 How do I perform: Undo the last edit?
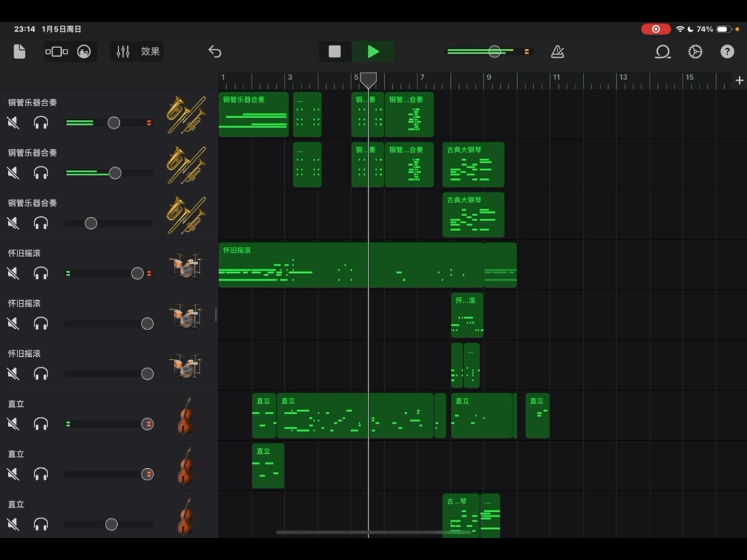point(215,51)
